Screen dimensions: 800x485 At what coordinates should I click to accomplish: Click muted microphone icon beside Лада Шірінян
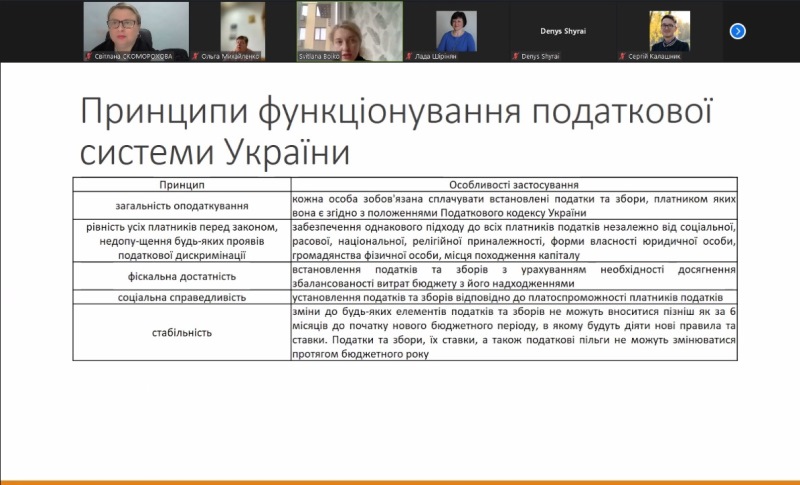[409, 56]
